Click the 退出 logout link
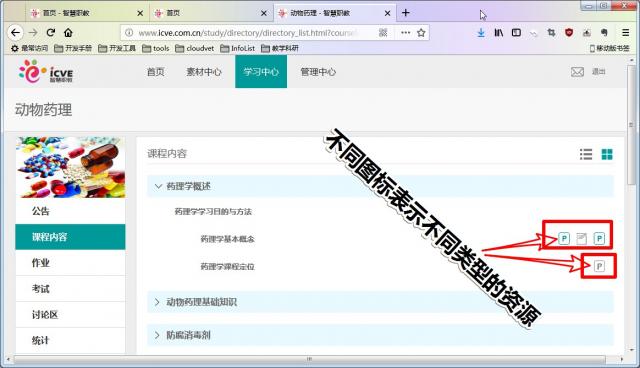640x368 pixels. (598, 72)
